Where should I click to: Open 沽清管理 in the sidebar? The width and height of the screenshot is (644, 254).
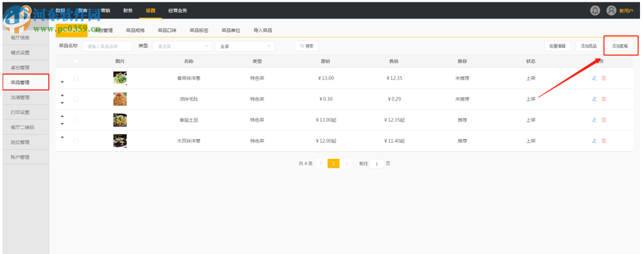26,98
